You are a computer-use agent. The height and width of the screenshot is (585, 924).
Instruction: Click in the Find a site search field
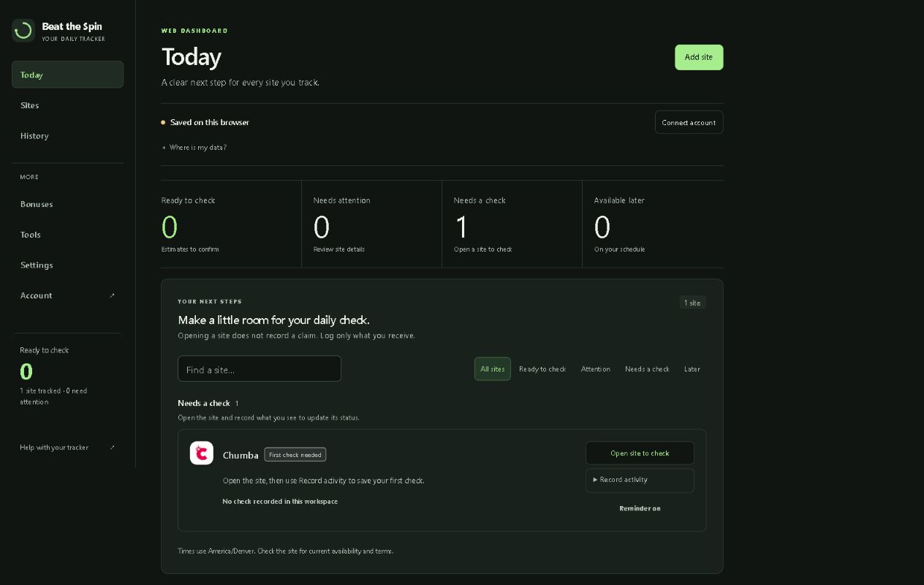(260, 369)
